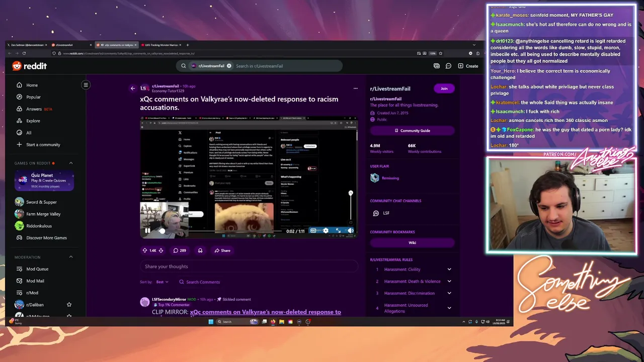This screenshot has height=362, width=644.
Task: Downvote the xQc post
Action: (162, 250)
